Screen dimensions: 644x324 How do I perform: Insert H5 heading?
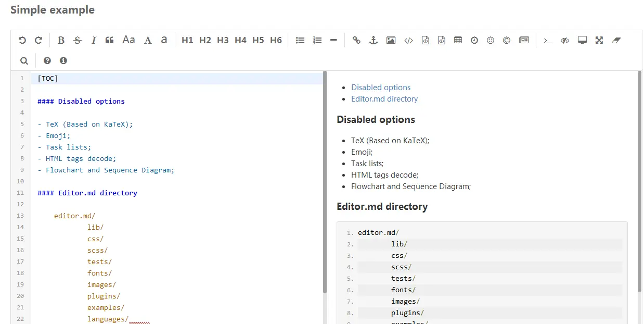coord(258,40)
